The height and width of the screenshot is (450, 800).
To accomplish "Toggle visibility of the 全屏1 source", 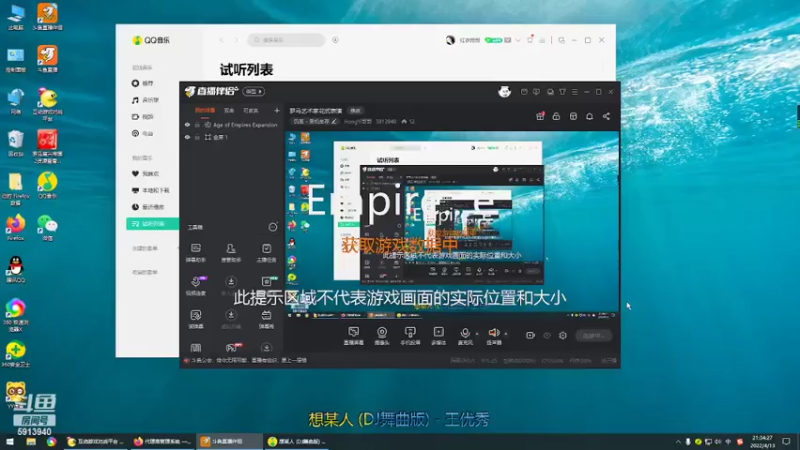I will click(x=187, y=137).
